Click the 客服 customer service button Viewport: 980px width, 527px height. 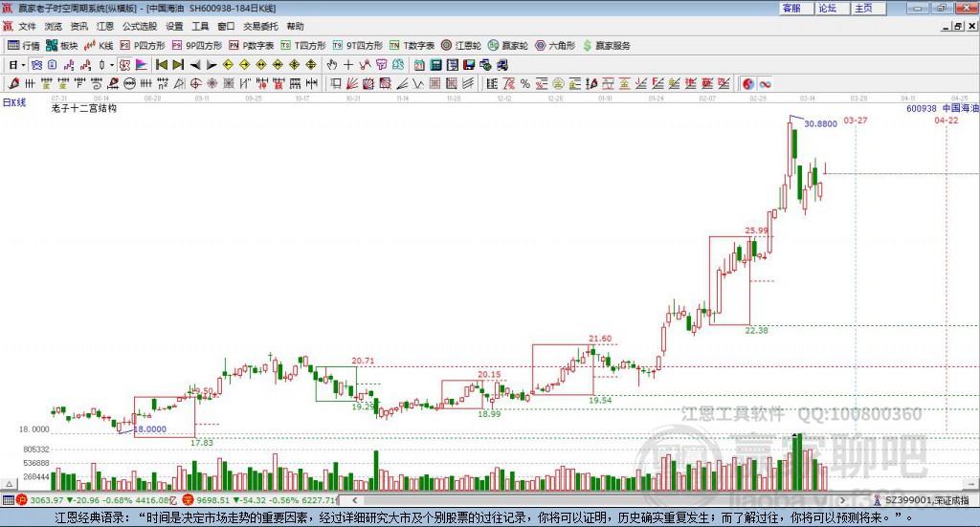coord(796,8)
